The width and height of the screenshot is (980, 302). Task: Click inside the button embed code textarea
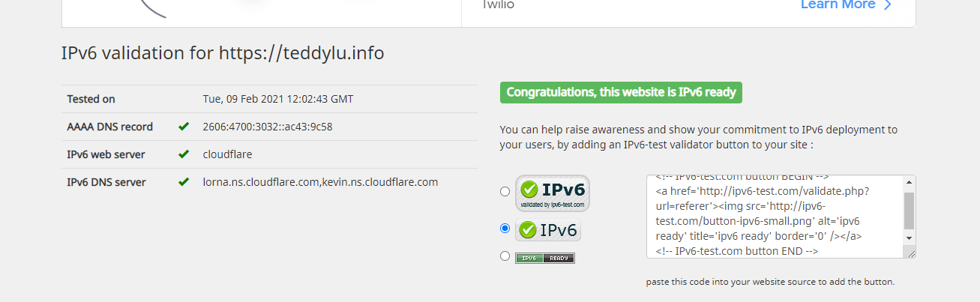(x=775, y=217)
